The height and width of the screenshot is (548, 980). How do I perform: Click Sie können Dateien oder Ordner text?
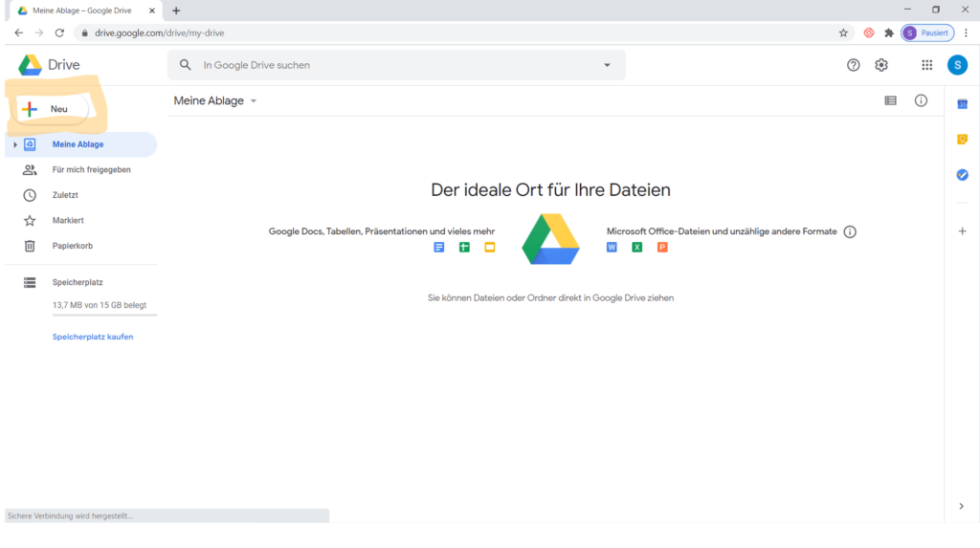pos(550,298)
